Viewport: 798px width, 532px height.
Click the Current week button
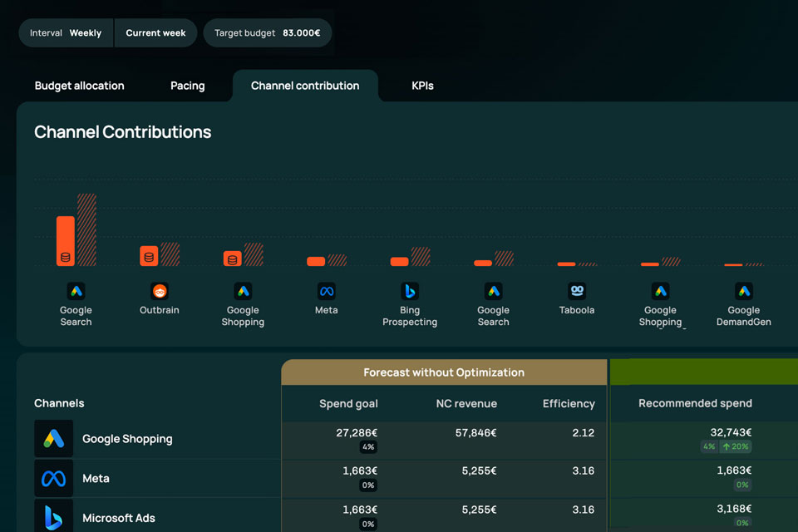click(155, 32)
